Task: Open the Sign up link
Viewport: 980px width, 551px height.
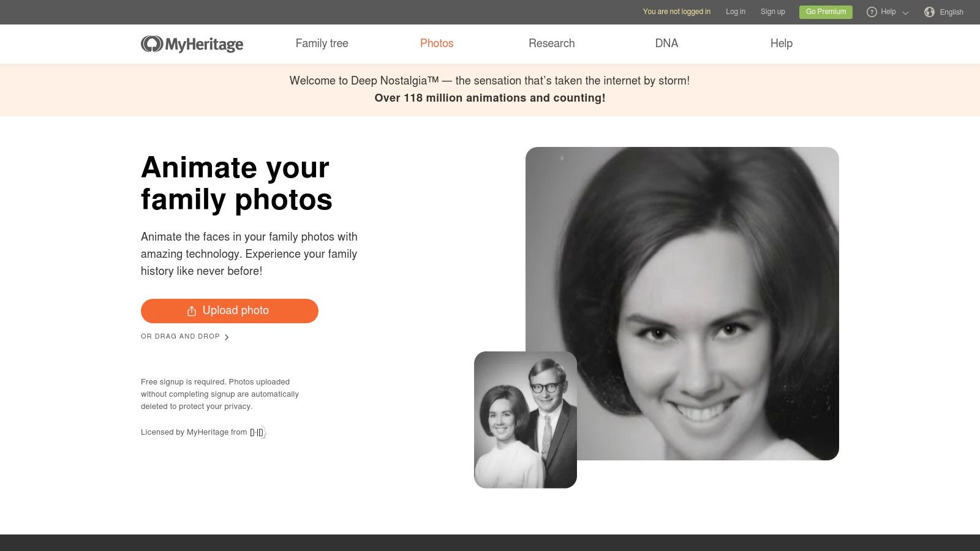Action: tap(772, 12)
